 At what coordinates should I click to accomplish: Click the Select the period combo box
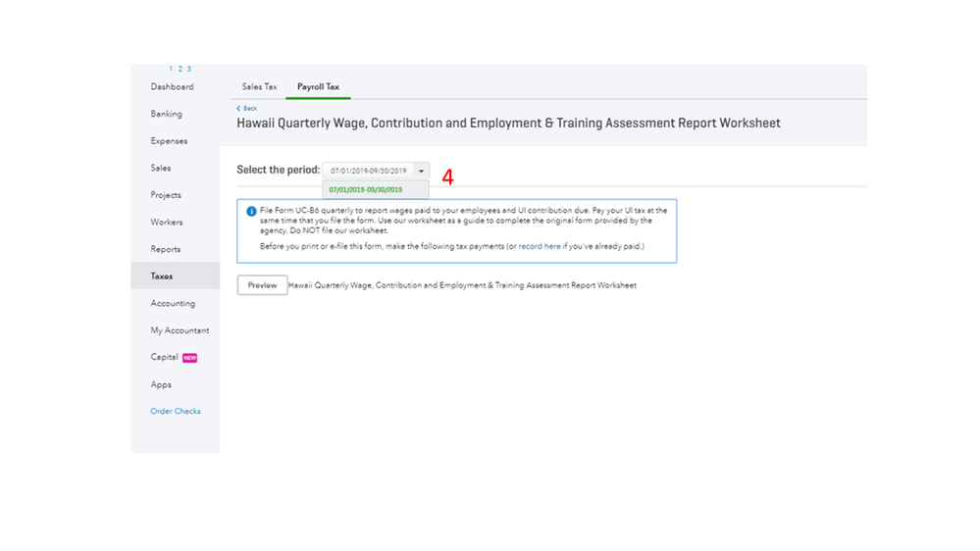[x=369, y=172]
